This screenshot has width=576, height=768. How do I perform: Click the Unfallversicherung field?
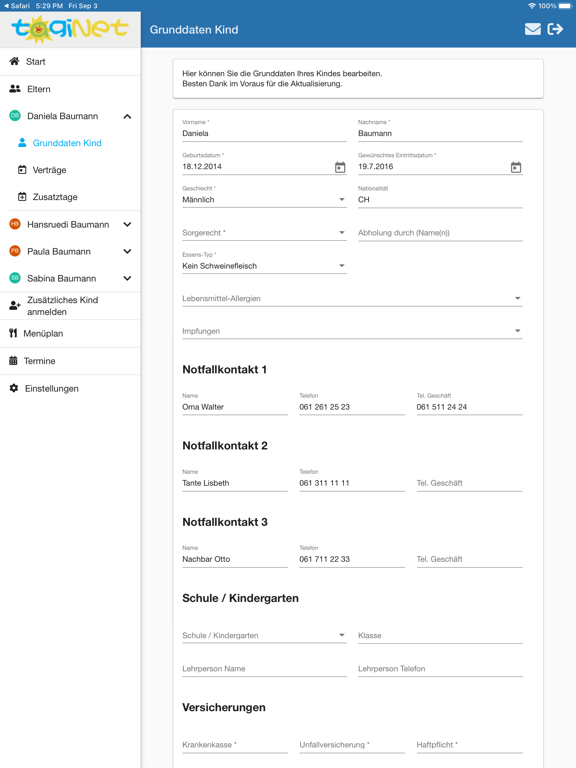352,744
